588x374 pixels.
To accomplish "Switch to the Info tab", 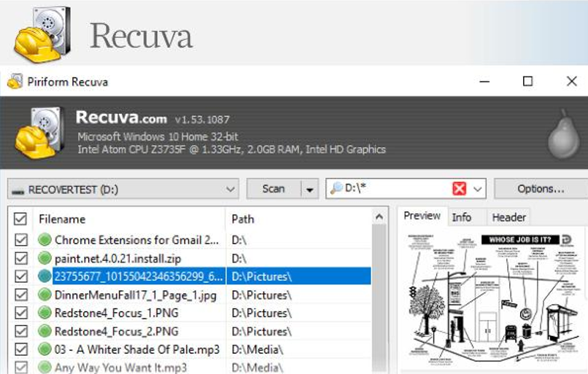I will (x=462, y=217).
